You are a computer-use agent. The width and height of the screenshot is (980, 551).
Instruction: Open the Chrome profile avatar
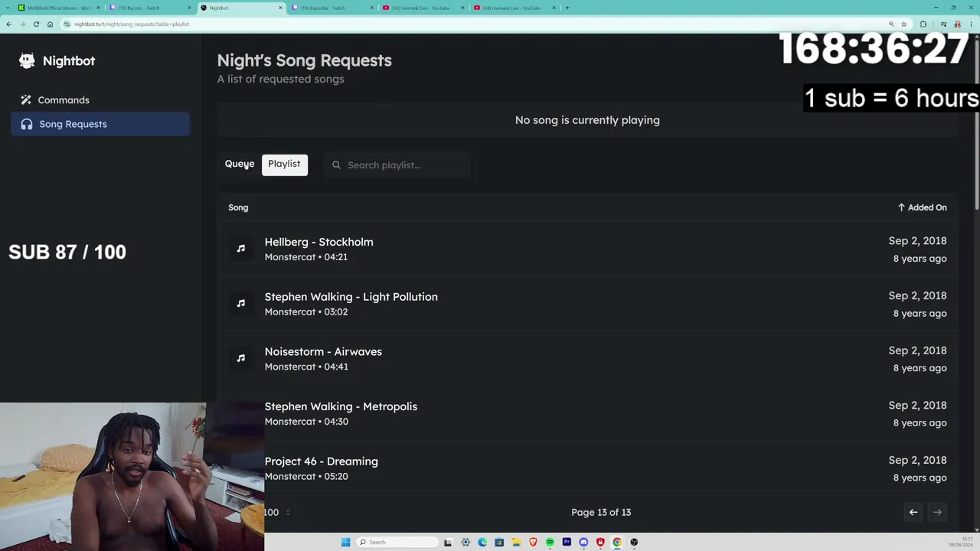click(x=957, y=24)
